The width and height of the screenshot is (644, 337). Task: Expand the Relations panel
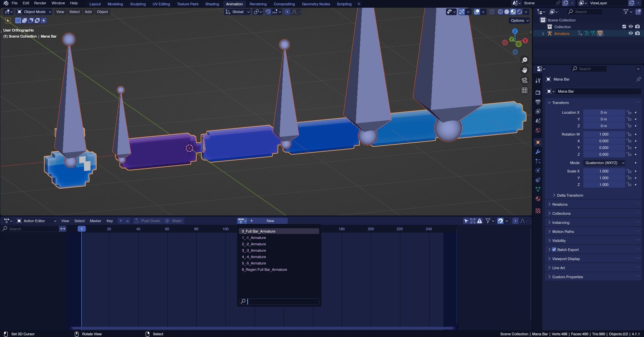pos(559,204)
